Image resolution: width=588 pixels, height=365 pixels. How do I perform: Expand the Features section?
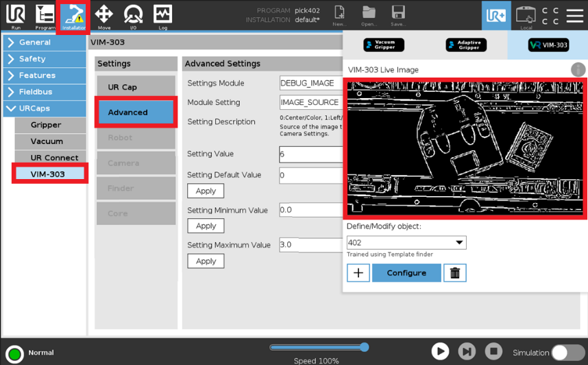click(45, 75)
